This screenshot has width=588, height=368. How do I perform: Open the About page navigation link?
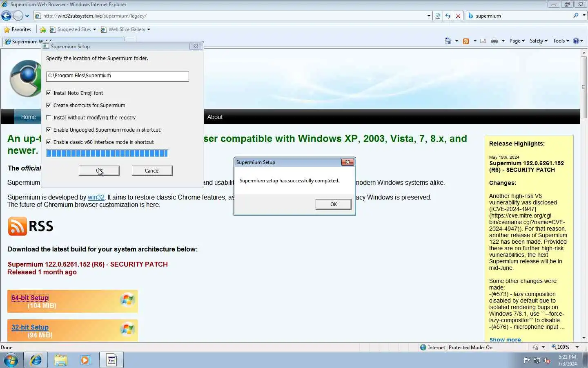pos(215,117)
